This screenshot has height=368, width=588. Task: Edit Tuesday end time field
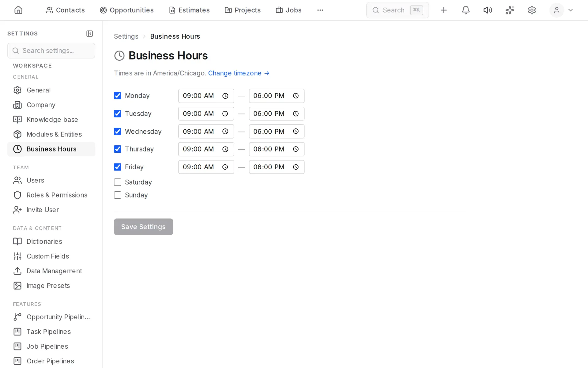pos(277,114)
